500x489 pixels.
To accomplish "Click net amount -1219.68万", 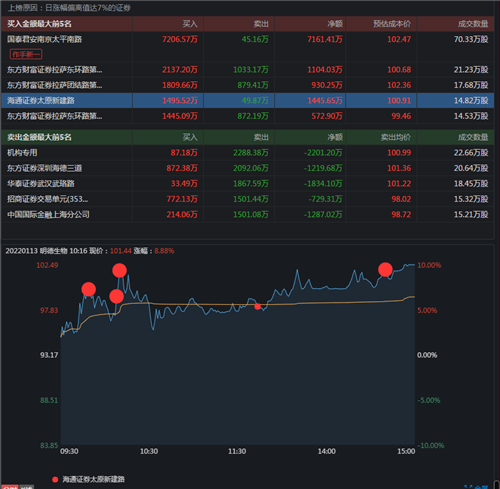I will 323,168.
